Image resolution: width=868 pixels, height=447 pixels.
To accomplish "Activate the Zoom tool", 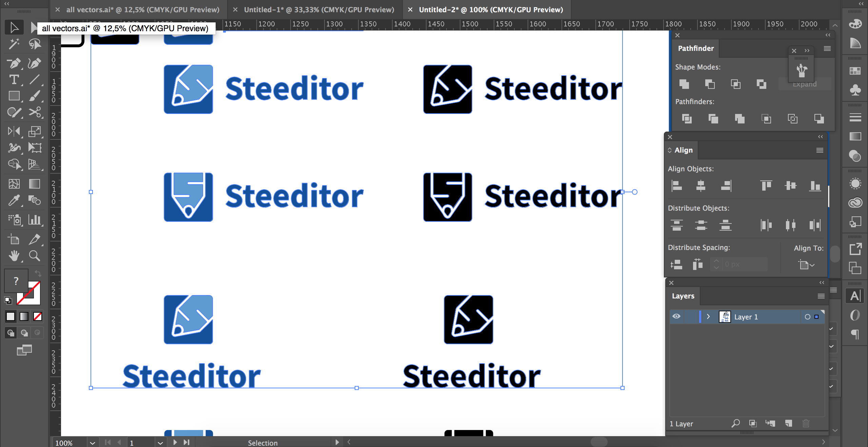I will 35,255.
